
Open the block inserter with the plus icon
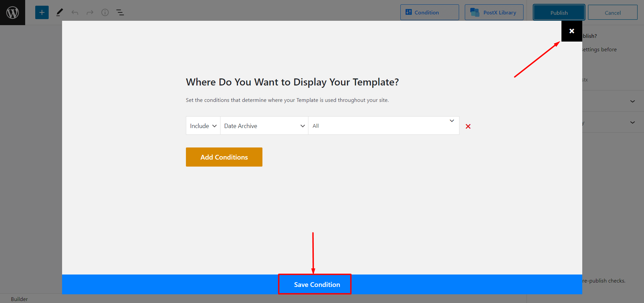pyautogui.click(x=42, y=12)
